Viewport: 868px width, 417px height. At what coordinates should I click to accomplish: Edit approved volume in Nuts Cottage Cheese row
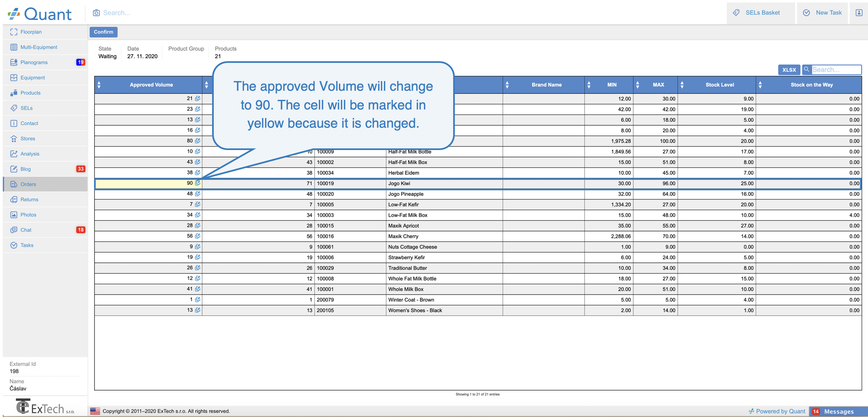(x=198, y=247)
